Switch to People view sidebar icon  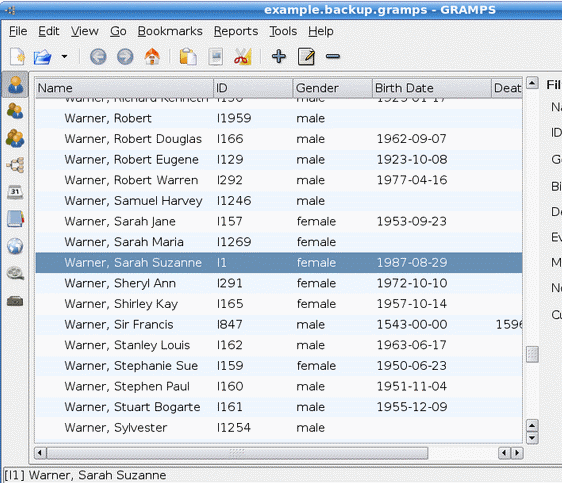coord(15,85)
